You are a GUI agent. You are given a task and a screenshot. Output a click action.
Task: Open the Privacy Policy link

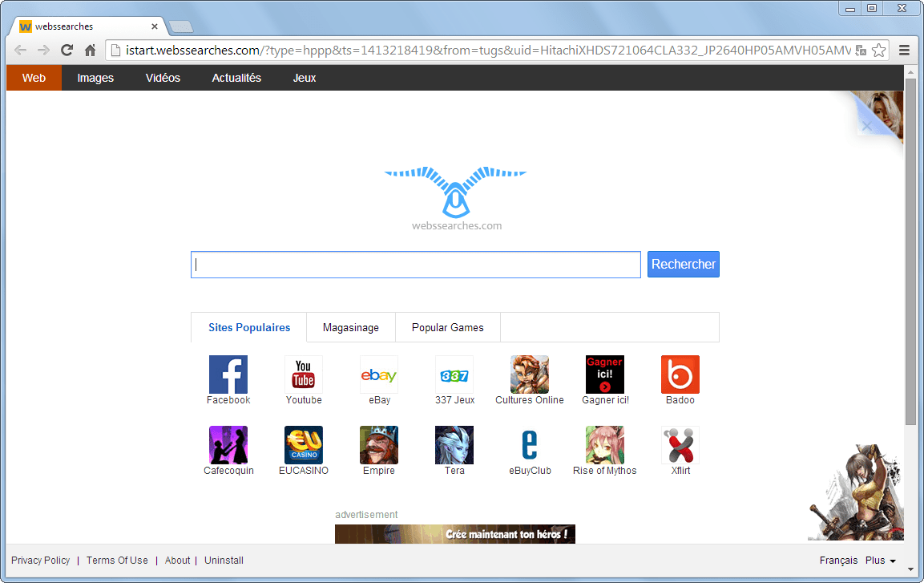(40, 560)
